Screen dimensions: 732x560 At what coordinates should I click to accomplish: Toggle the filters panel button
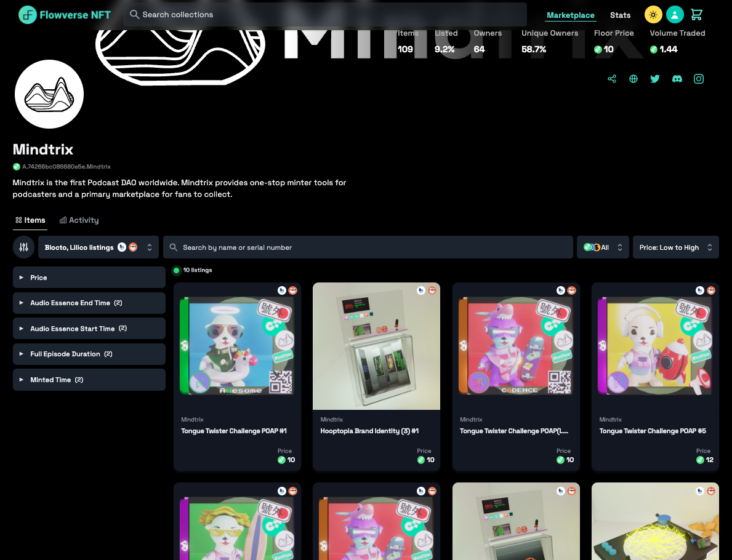pyautogui.click(x=23, y=247)
